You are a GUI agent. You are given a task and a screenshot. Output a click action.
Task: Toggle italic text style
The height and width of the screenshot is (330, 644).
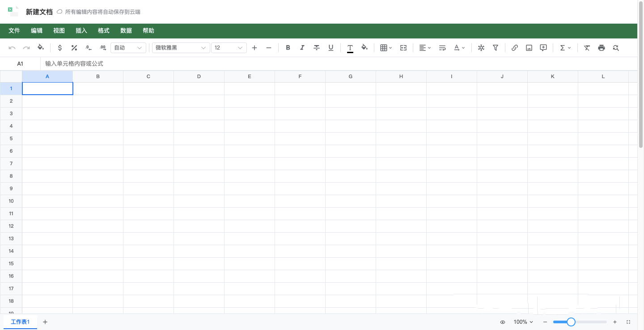click(x=302, y=48)
